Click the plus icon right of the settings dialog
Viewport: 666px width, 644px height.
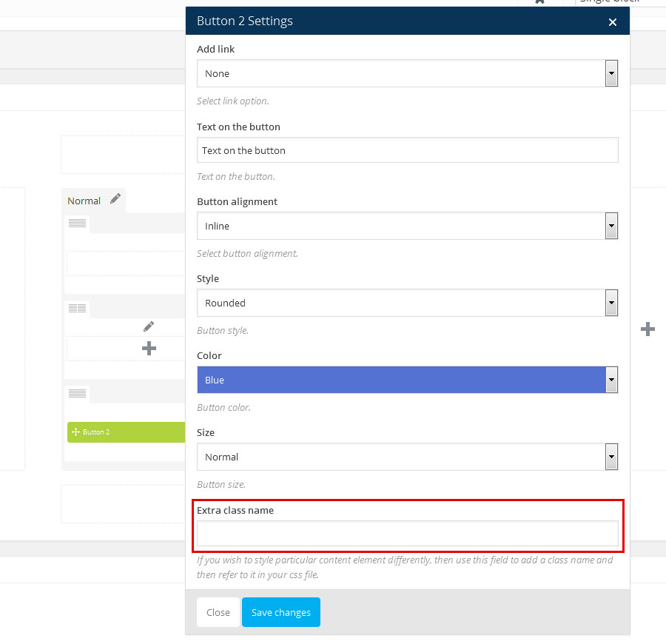(647, 329)
